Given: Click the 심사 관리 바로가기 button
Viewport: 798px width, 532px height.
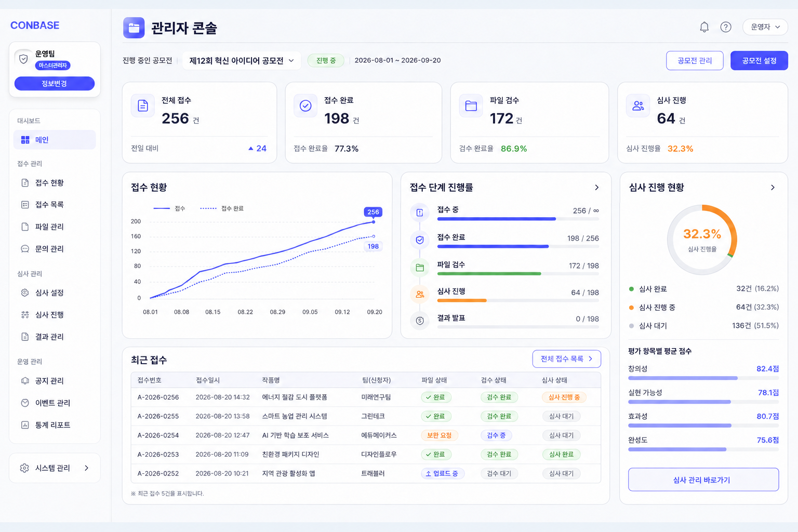Looking at the screenshot, I should click(x=703, y=480).
